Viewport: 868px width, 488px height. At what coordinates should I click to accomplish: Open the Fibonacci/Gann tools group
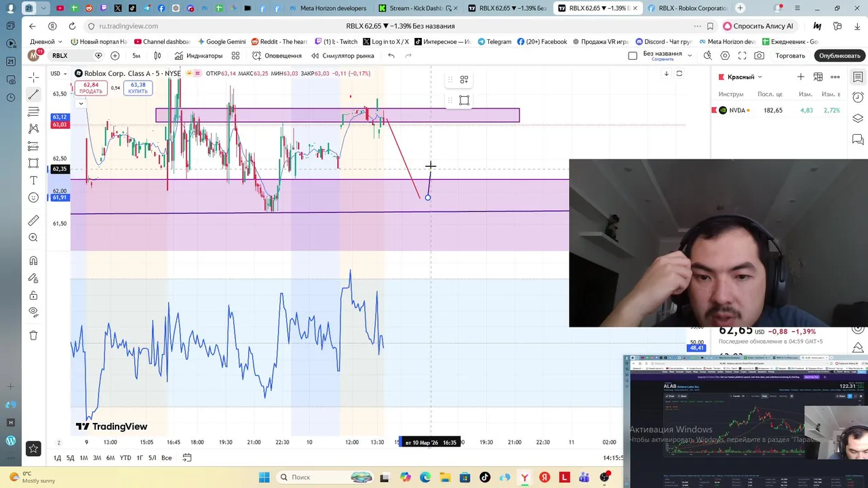[x=33, y=111]
